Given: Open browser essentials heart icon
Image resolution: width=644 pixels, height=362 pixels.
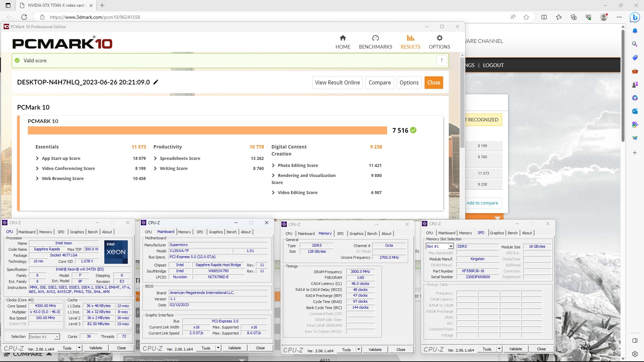Looking at the screenshot, I should tap(588, 17).
